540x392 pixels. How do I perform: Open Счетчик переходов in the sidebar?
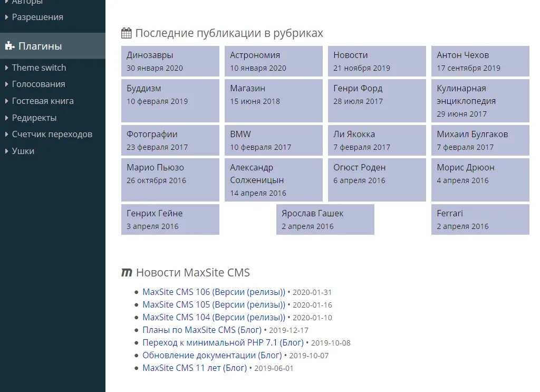[x=52, y=135]
